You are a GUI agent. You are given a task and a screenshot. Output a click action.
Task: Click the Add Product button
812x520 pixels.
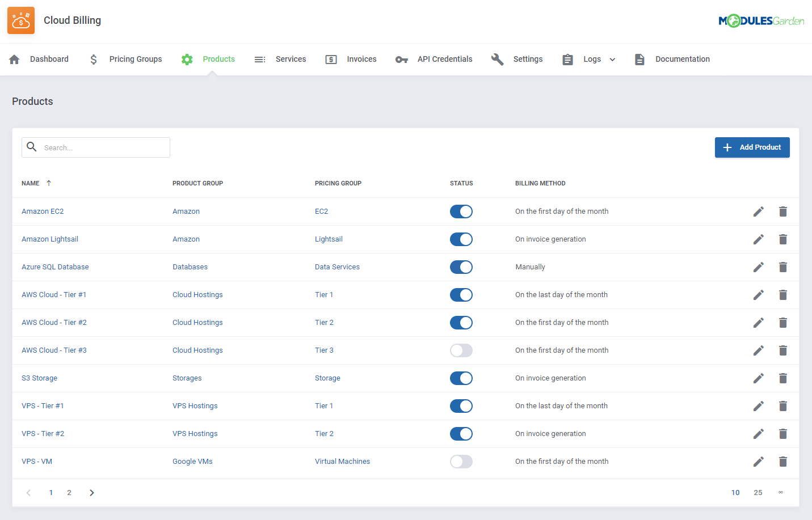point(752,147)
